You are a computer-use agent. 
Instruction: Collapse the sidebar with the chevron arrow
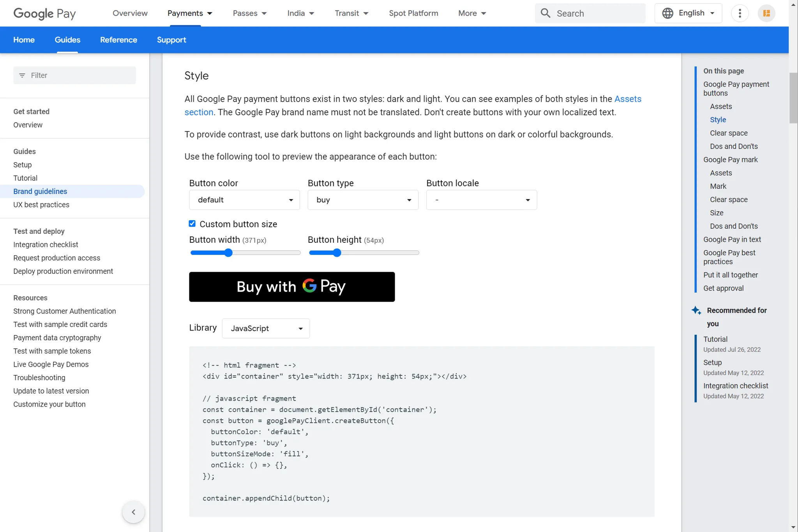tap(133, 512)
